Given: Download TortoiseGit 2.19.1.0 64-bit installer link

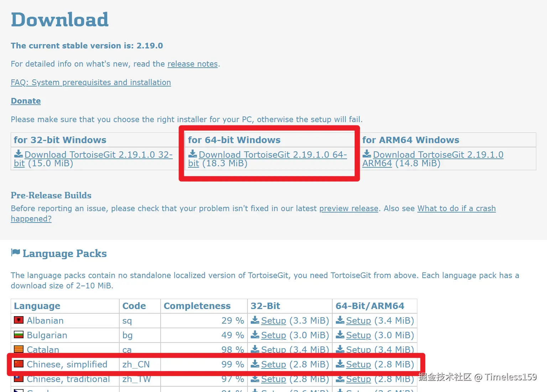Looking at the screenshot, I should click(267, 159).
